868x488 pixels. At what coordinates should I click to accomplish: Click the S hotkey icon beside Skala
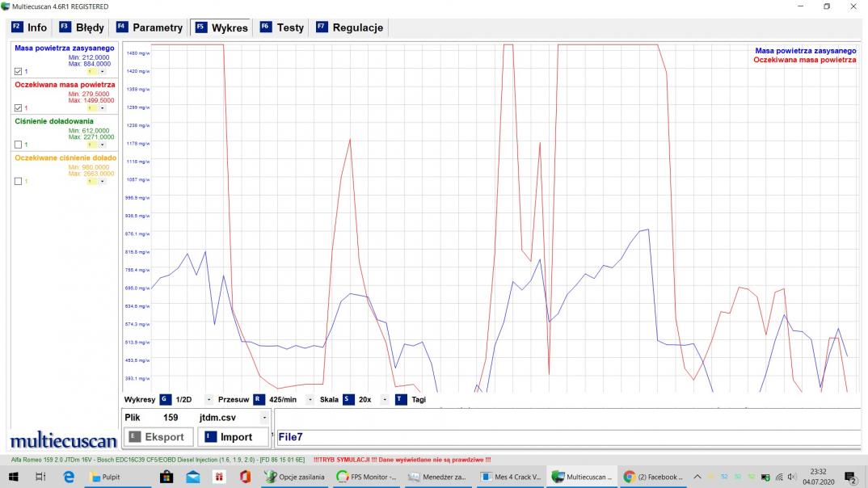click(348, 399)
